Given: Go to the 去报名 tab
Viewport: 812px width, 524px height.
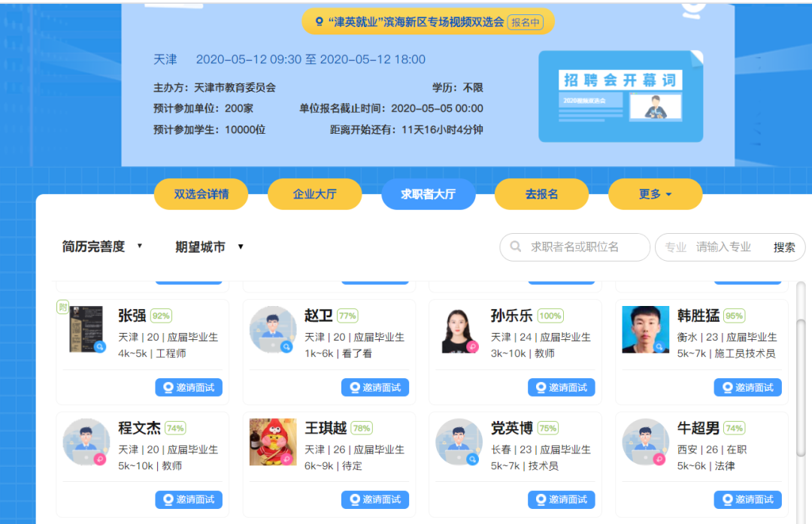Looking at the screenshot, I should pyautogui.click(x=541, y=194).
